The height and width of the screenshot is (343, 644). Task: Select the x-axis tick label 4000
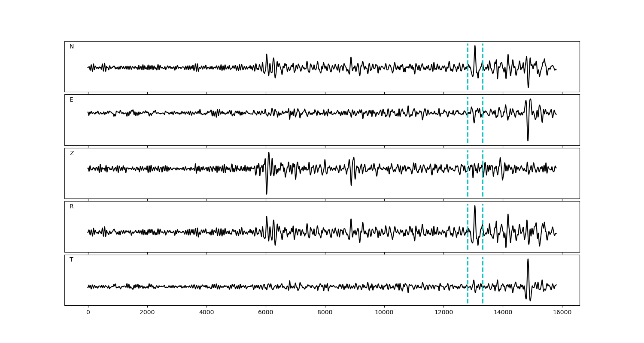tap(207, 313)
